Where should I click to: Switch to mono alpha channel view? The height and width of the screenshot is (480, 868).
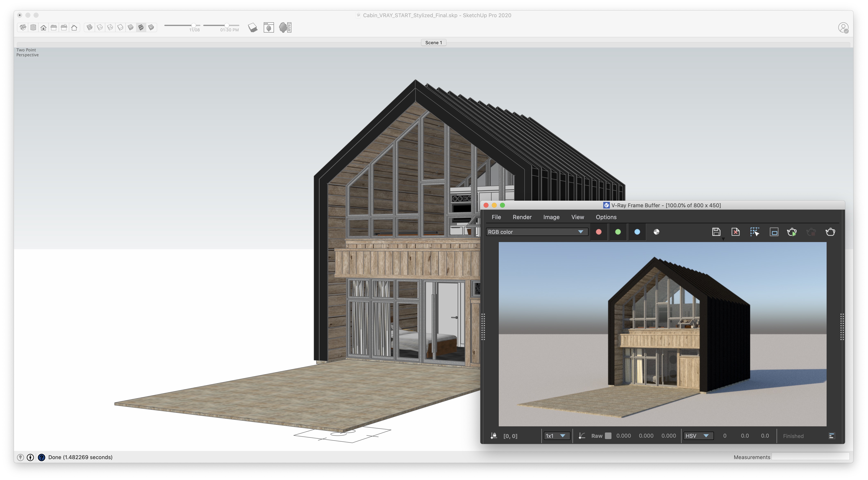point(656,232)
